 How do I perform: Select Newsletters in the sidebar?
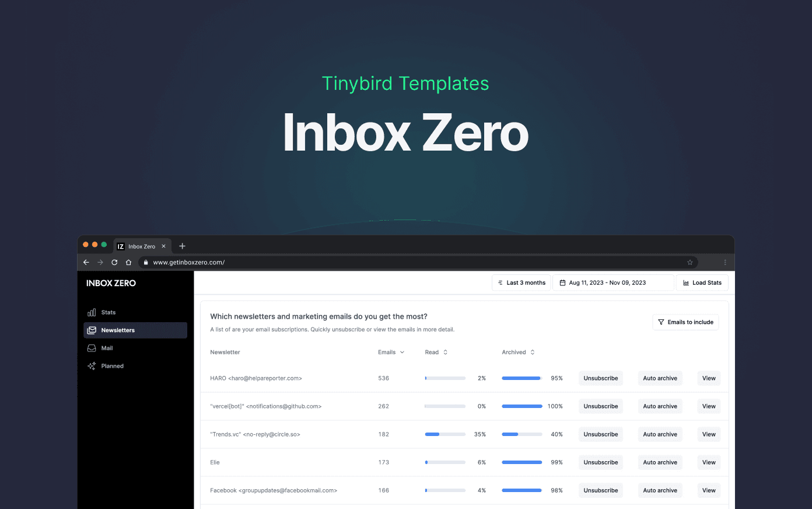(135, 330)
